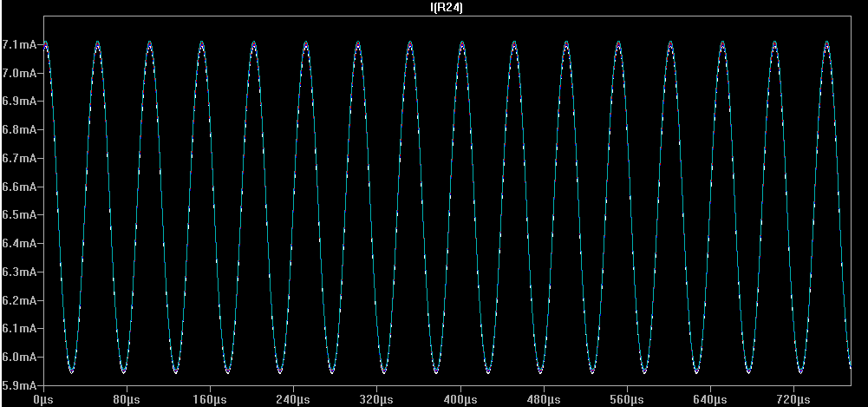Click the 640µs time axis label
Image resolution: width=868 pixels, height=407 pixels.
coord(710,398)
